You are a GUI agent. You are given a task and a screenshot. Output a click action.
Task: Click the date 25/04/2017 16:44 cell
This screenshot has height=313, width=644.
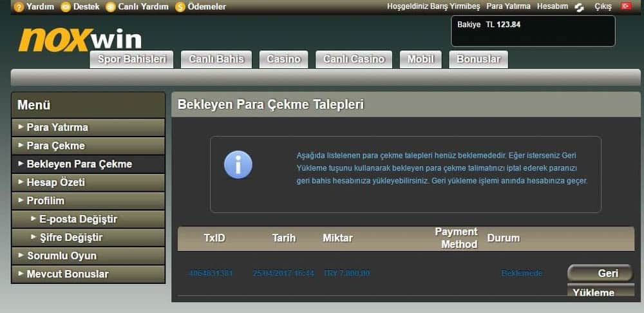pos(283,273)
